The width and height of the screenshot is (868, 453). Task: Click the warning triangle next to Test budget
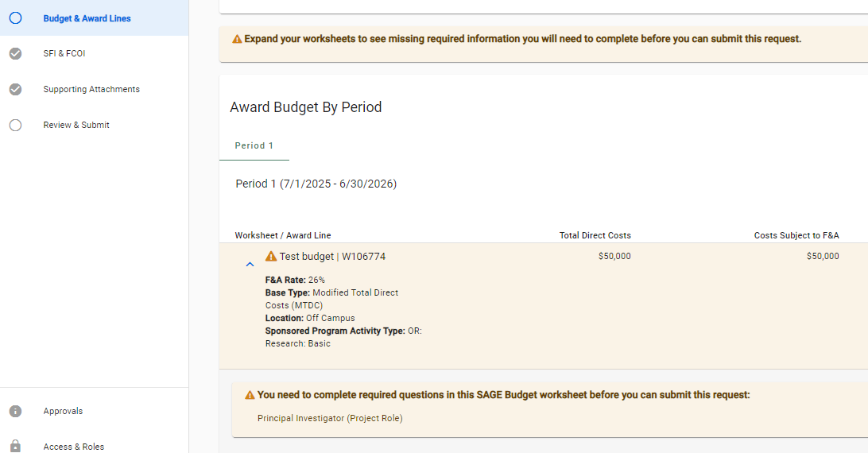pos(271,257)
